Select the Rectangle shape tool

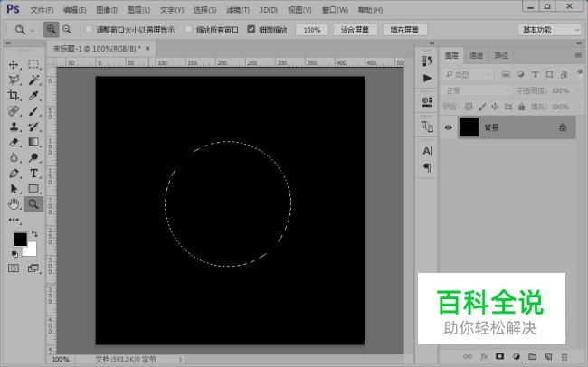33,189
